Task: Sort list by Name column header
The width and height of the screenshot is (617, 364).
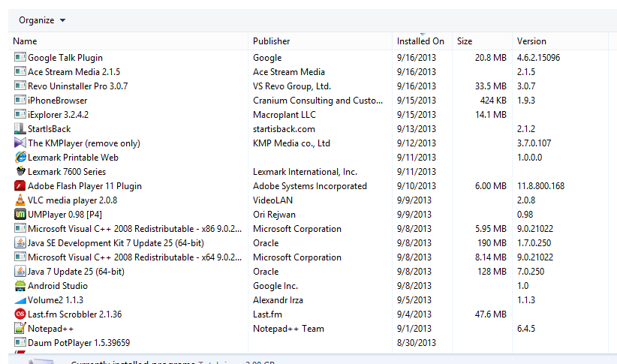Action: pos(128,41)
